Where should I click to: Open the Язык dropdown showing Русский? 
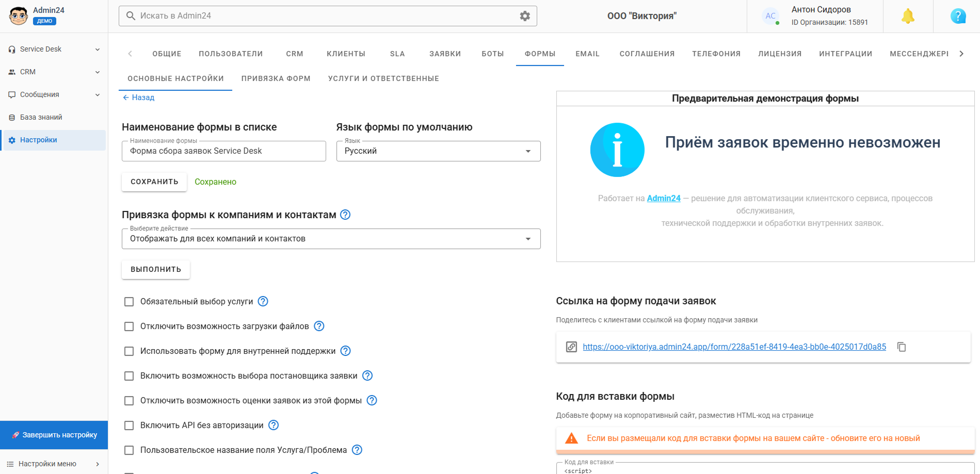(x=438, y=151)
